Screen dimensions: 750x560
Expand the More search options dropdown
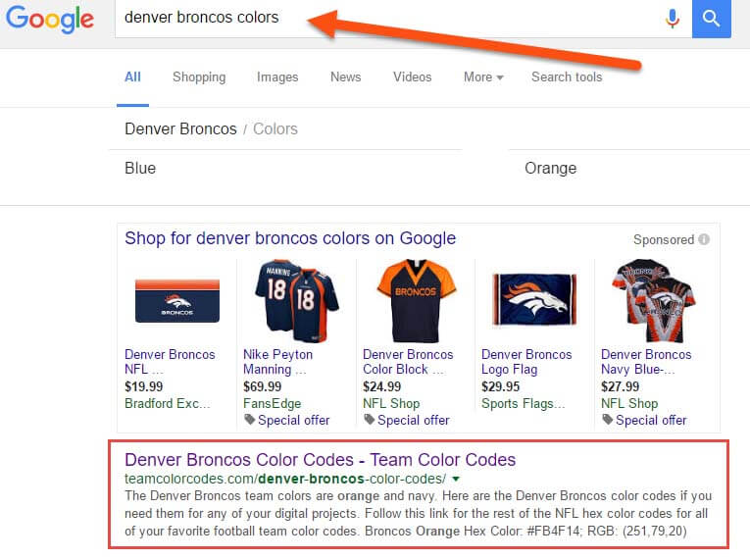(x=483, y=77)
